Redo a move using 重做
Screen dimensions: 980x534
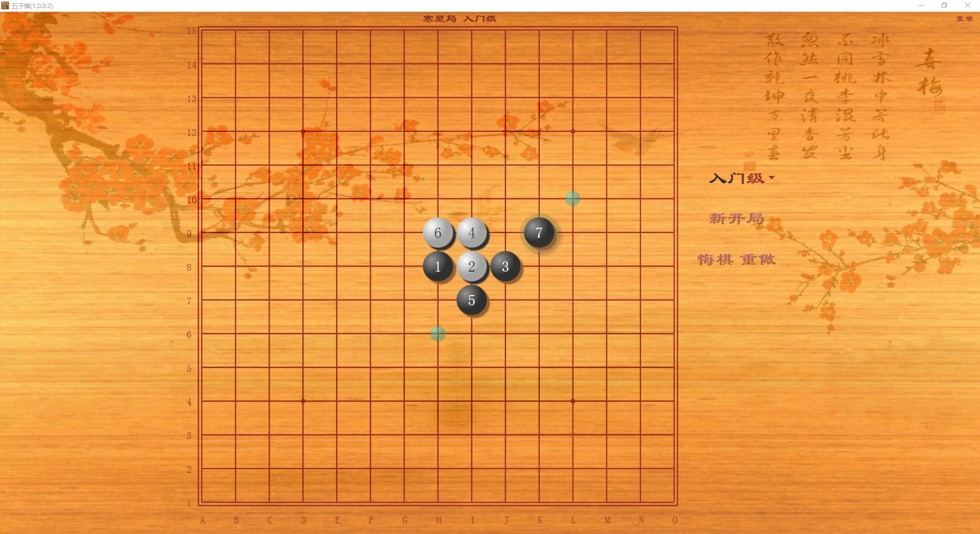tap(758, 259)
